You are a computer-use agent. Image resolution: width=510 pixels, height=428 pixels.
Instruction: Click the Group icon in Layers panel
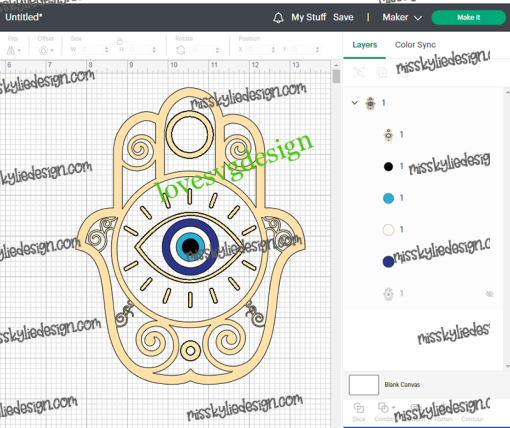359,72
